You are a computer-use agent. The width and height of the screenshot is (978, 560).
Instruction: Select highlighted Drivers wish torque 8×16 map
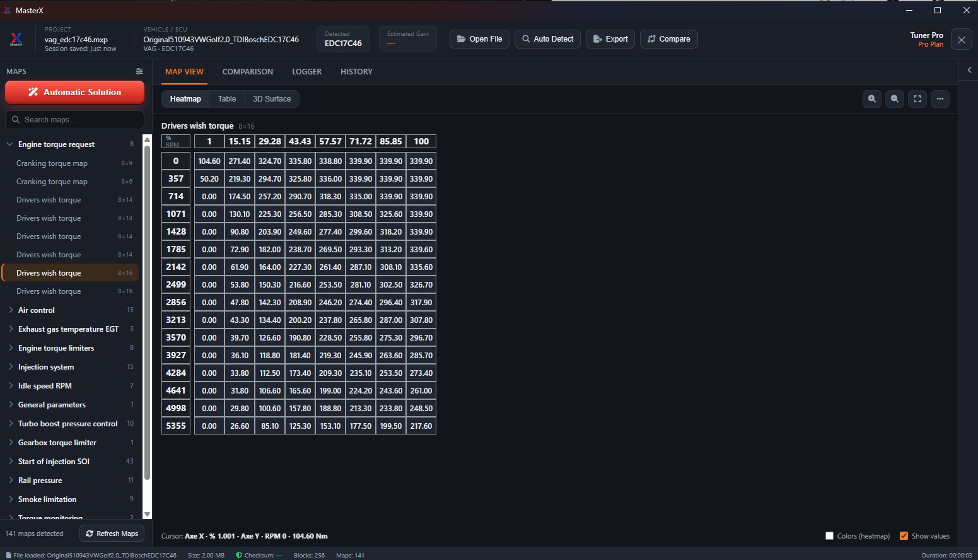coord(71,273)
